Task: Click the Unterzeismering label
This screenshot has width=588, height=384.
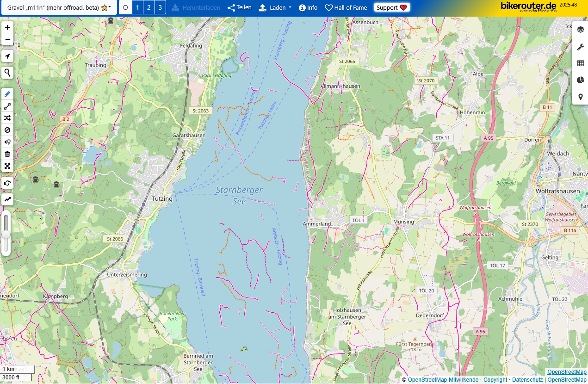Action: click(x=127, y=274)
